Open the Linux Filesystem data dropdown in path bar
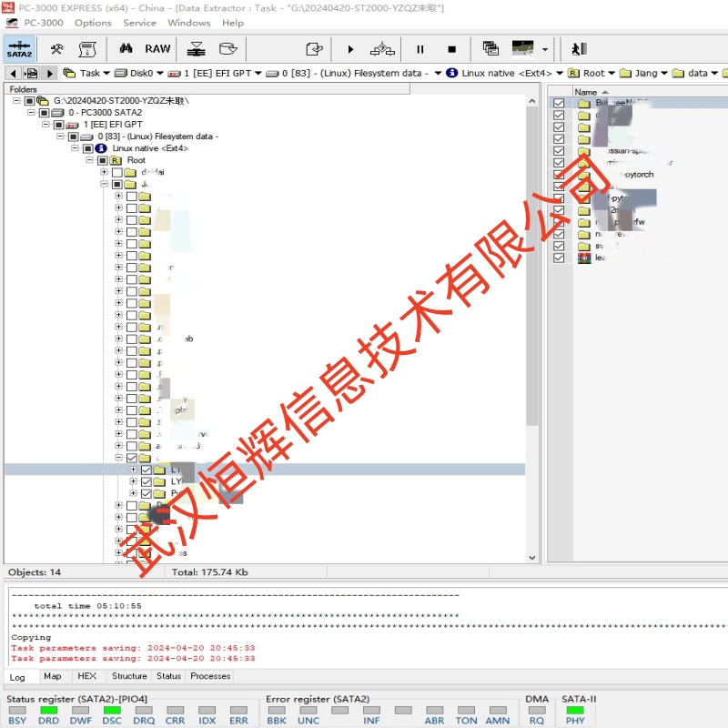728x728 pixels. [438, 74]
